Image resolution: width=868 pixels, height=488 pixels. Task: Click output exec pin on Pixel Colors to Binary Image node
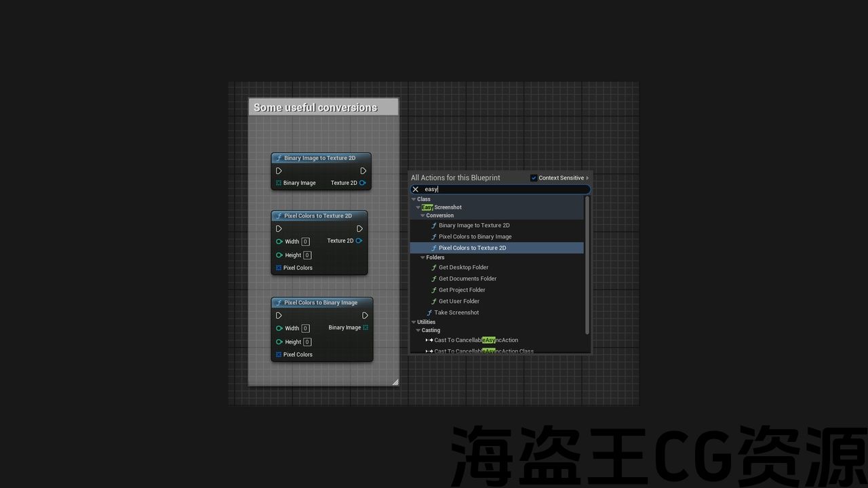[365, 315]
